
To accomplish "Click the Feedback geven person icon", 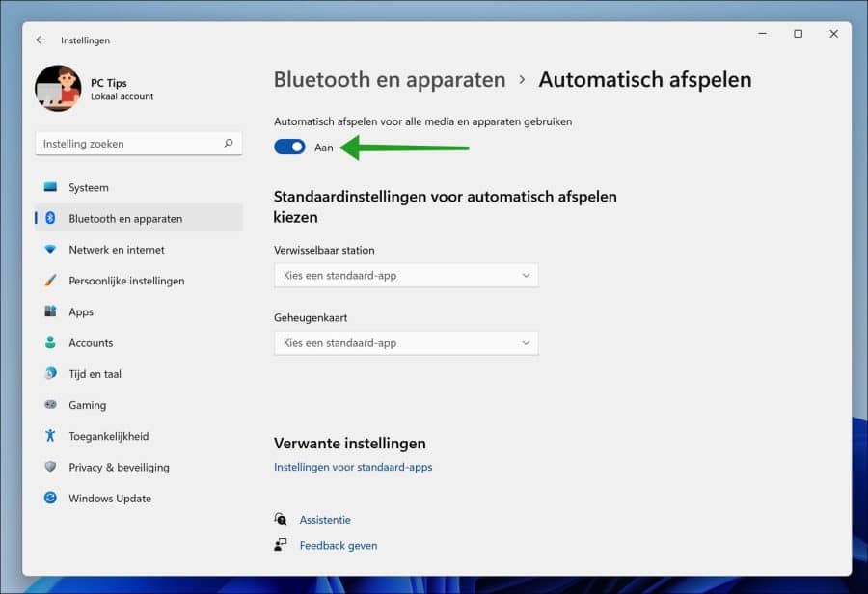I will [x=281, y=545].
